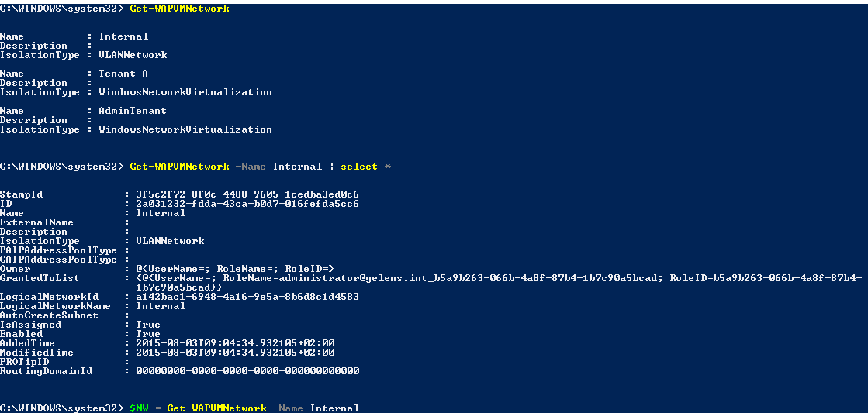Click the Enabled True value
The image size is (868, 413).
coord(148,334)
